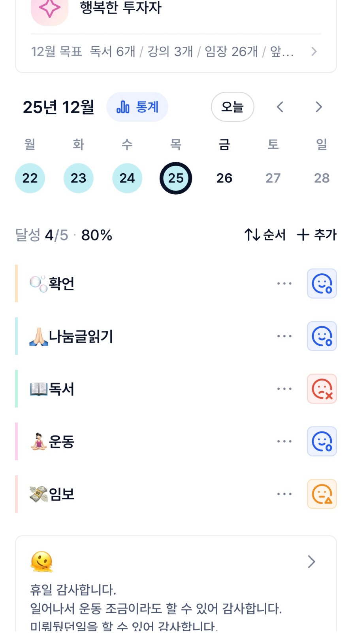This screenshot has height=644, width=352.
Task: Tap the melting face emoji in journal
Action: 41,562
